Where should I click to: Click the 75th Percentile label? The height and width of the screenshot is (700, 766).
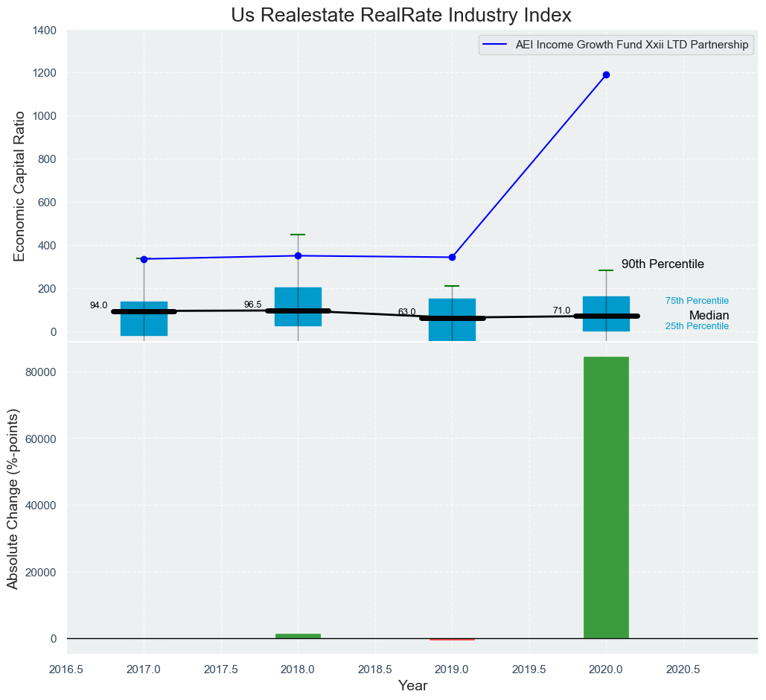pos(697,301)
